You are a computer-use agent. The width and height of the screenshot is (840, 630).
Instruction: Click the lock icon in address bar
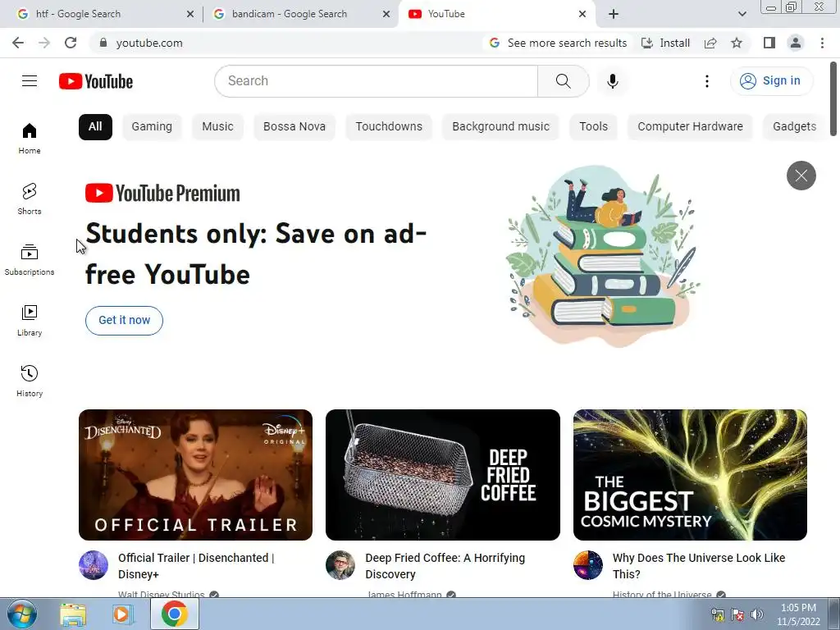coord(103,43)
